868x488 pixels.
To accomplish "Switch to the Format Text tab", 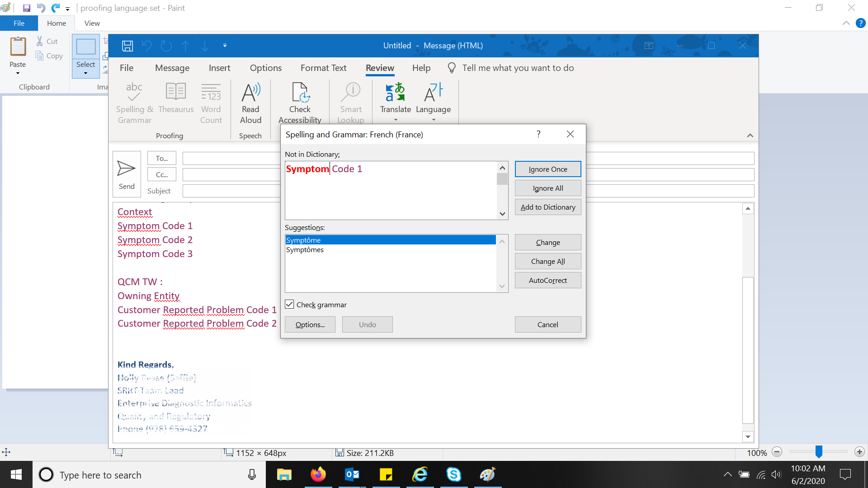I will tap(323, 68).
